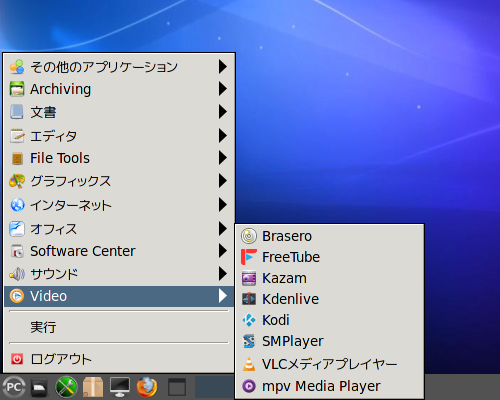Select the highlighted Video menu entry
The image size is (500, 400).
pyautogui.click(x=119, y=296)
